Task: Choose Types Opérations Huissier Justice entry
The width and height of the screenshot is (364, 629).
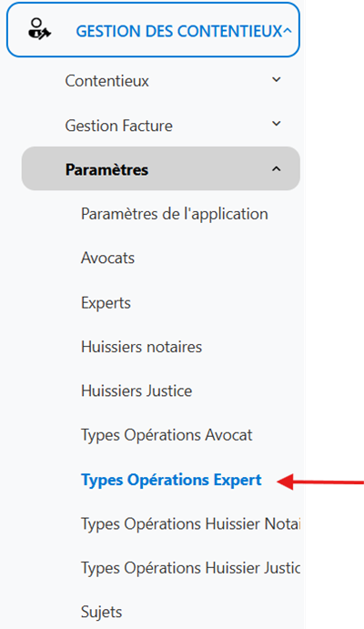Action: point(191,568)
